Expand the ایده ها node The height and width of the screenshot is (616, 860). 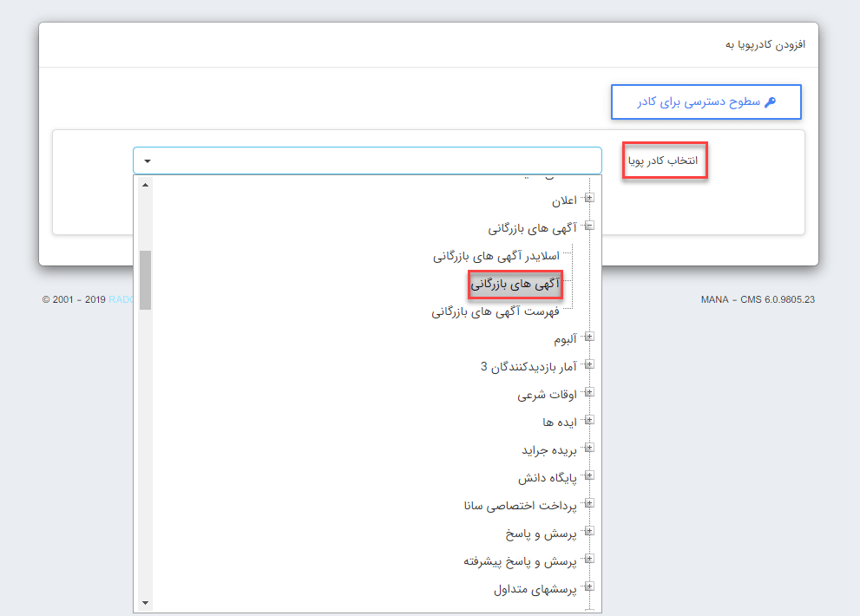(589, 421)
